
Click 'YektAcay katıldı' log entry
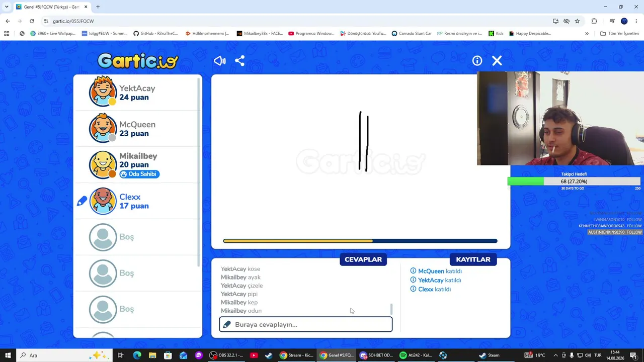pos(436,280)
